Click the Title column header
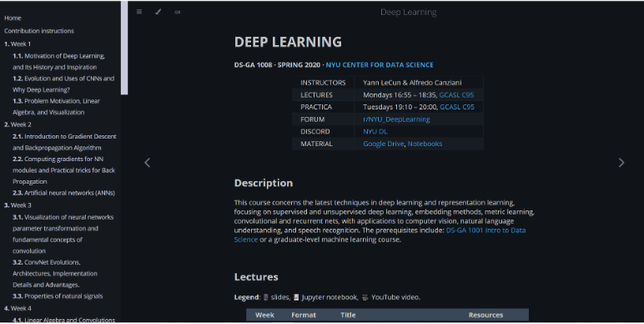The height and width of the screenshot is (324, 644). 348,315
